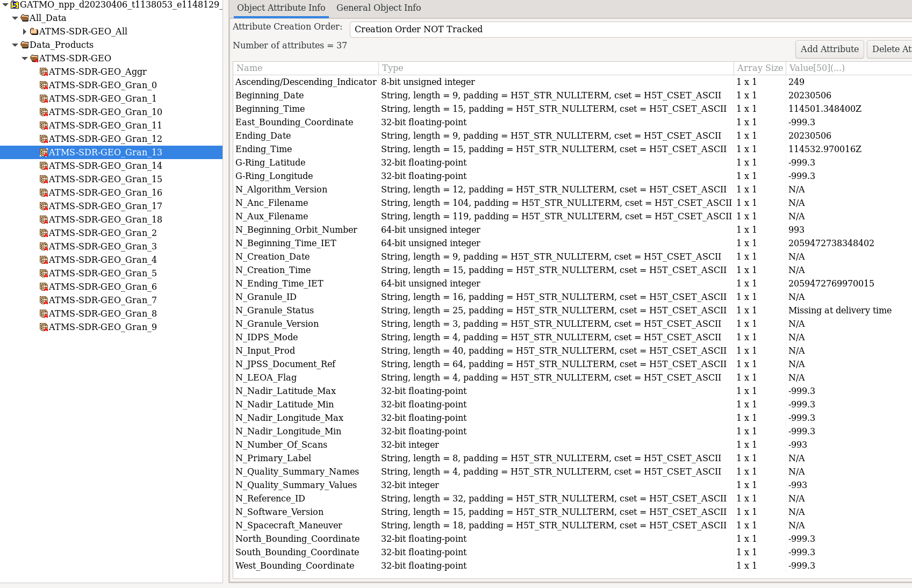Screen dimensions: 912x588
Task: Expand the ATMS-SDR-GEO_All tree node
Action: click(24, 31)
